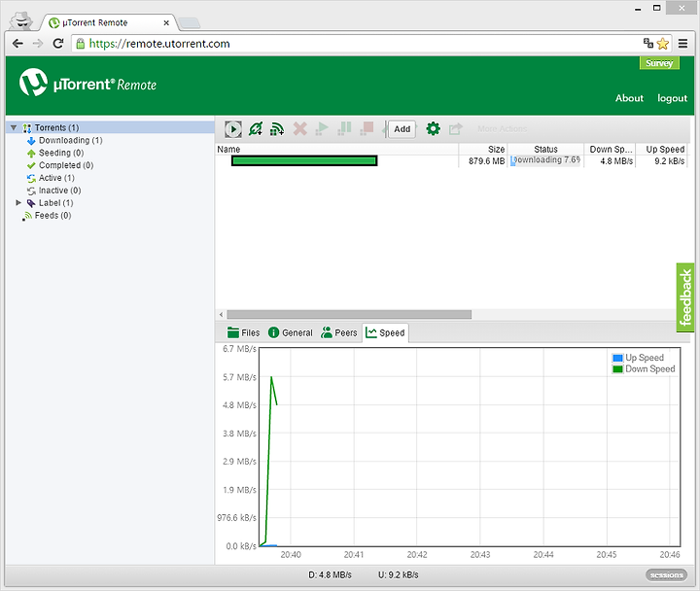Reload the page with refresh icon
700x591 pixels.
pyautogui.click(x=58, y=44)
